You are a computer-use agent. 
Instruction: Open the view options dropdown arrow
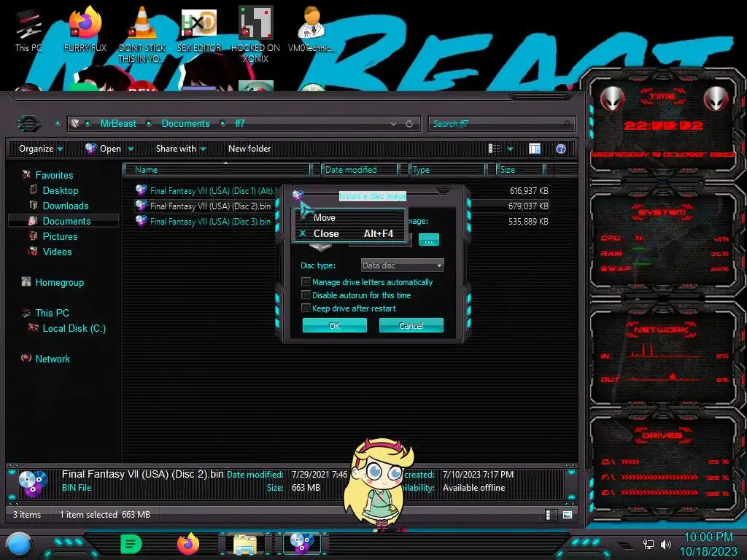pyautogui.click(x=510, y=149)
